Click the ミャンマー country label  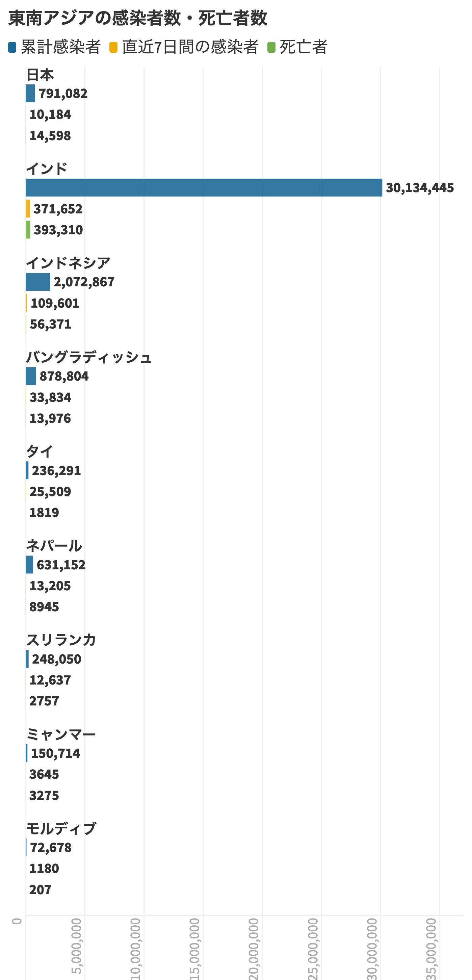point(61,734)
